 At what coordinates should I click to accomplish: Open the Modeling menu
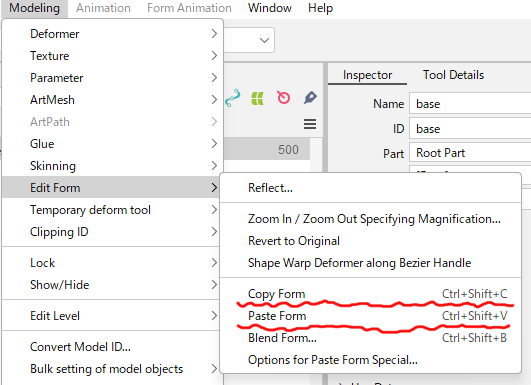pyautogui.click(x=34, y=8)
